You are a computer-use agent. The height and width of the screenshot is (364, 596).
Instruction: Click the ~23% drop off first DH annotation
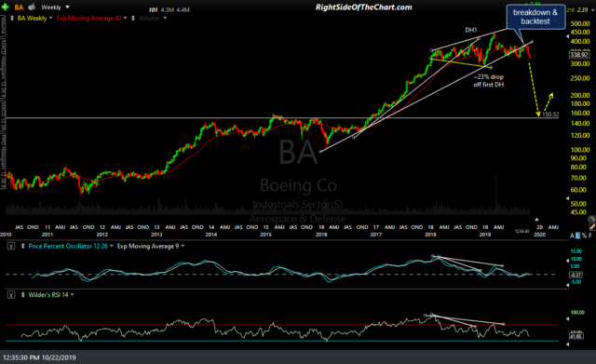488,81
